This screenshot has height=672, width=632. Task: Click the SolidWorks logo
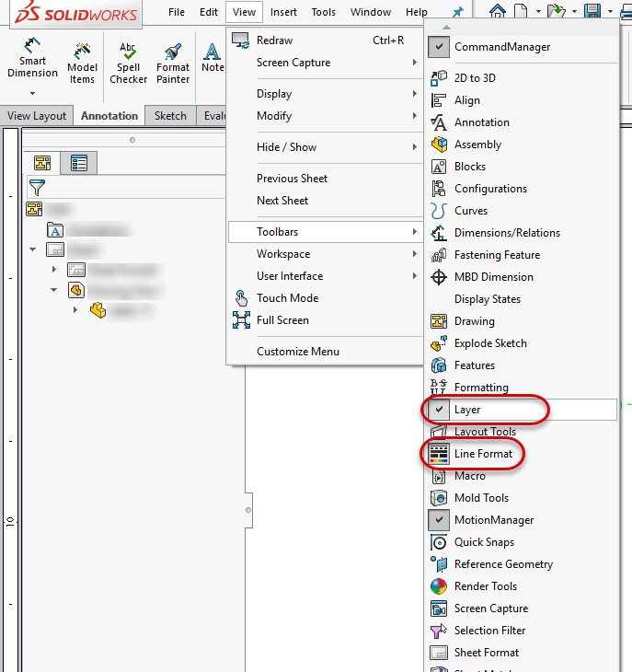pyautogui.click(x=75, y=13)
